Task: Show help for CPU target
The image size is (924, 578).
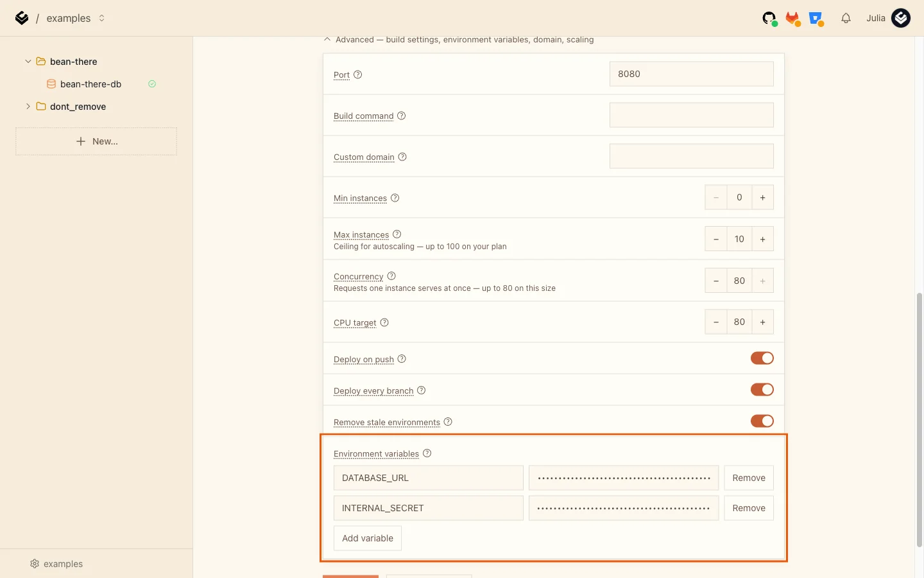Action: point(384,322)
